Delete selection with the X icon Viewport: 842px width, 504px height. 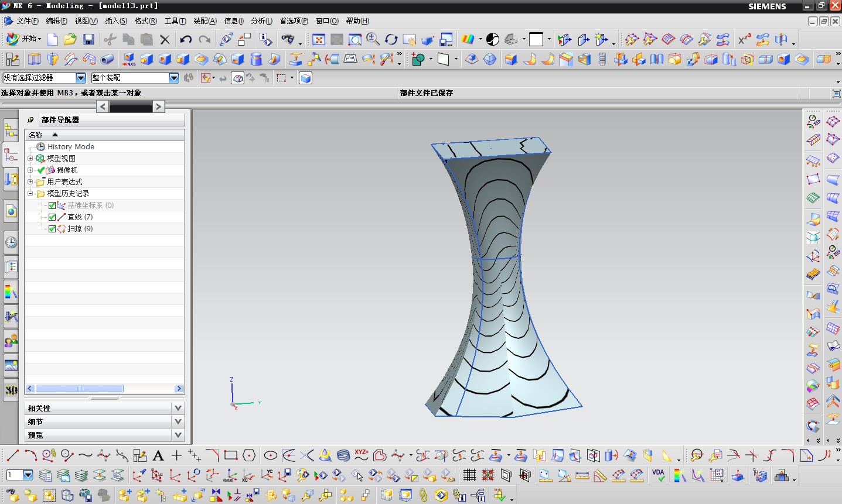point(165,39)
